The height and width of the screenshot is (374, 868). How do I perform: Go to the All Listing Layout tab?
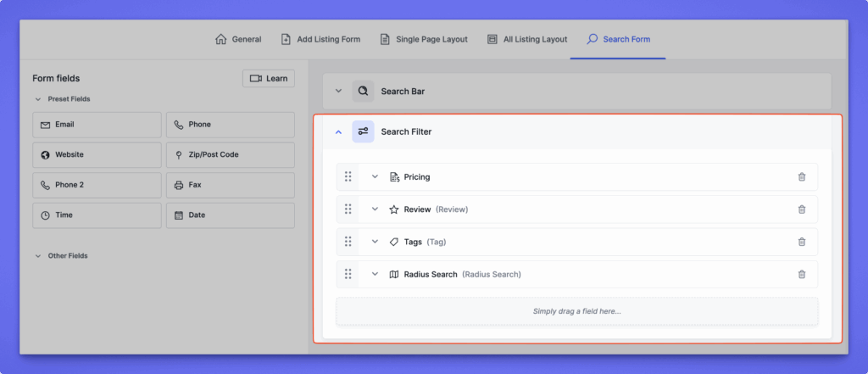(526, 39)
